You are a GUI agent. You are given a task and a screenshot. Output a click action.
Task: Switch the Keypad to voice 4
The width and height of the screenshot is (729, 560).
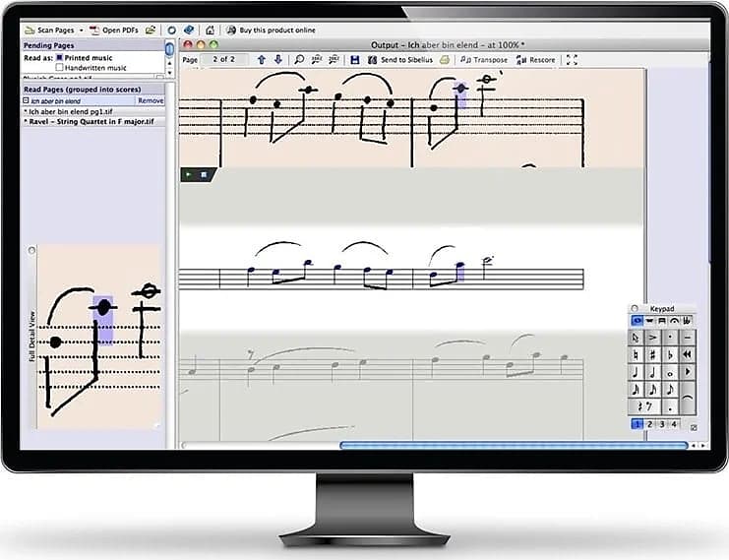coord(674,424)
